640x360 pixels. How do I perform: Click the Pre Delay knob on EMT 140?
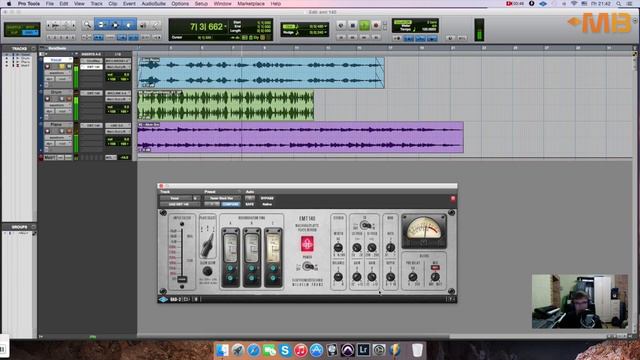coord(413,277)
